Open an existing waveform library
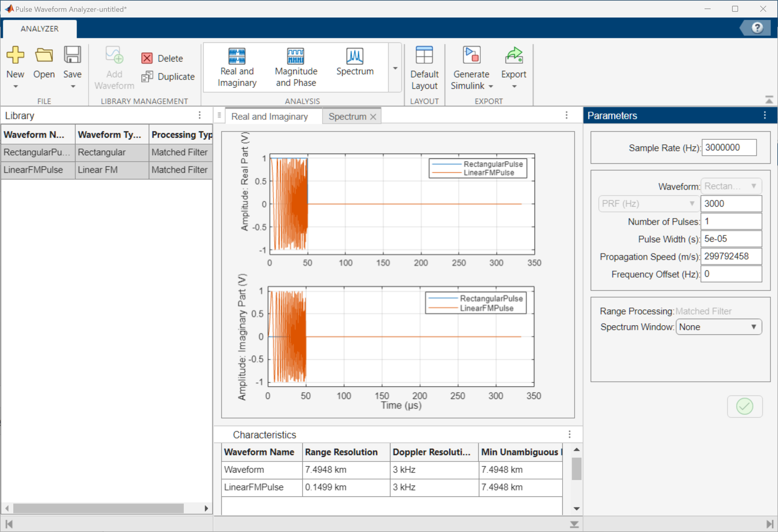Viewport: 778px width, 532px height. click(44, 65)
